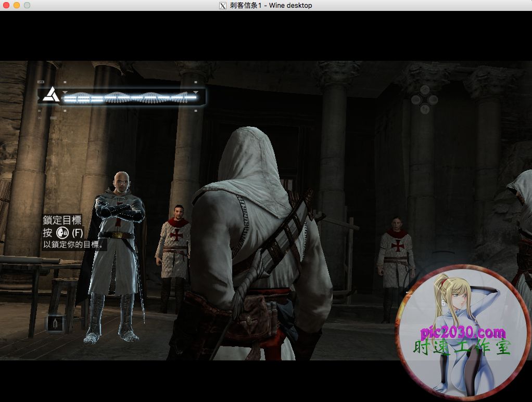The image size is (532, 402).
Task: Click the four-button control indicator HUD icon
Action: pos(424,100)
